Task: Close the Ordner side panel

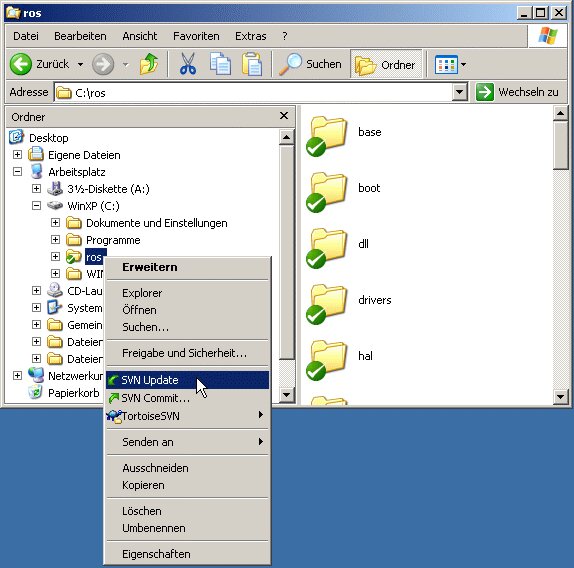Action: click(284, 116)
